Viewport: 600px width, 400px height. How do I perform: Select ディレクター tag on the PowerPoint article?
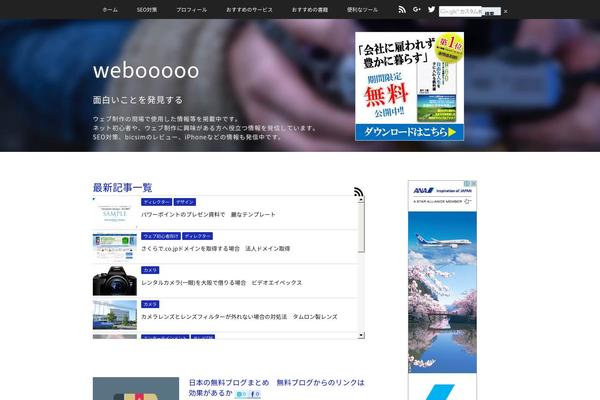click(x=157, y=202)
